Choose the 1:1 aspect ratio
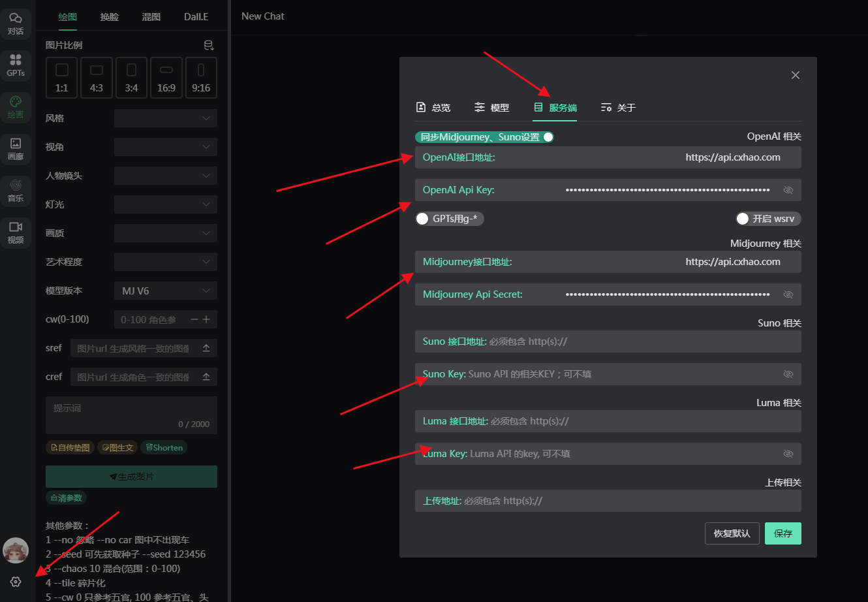Screen dimensions: 868x602 point(62,78)
